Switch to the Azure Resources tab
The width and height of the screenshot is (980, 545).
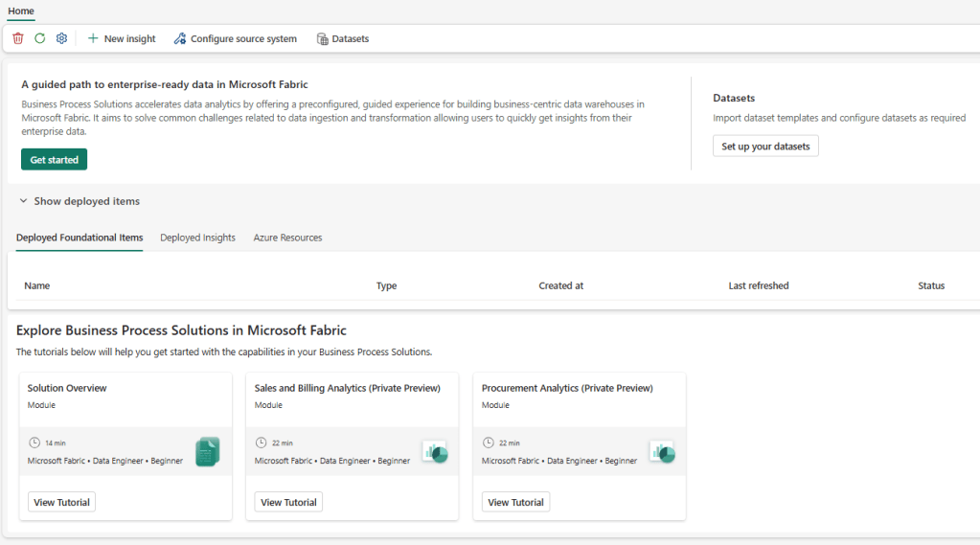[x=287, y=238]
